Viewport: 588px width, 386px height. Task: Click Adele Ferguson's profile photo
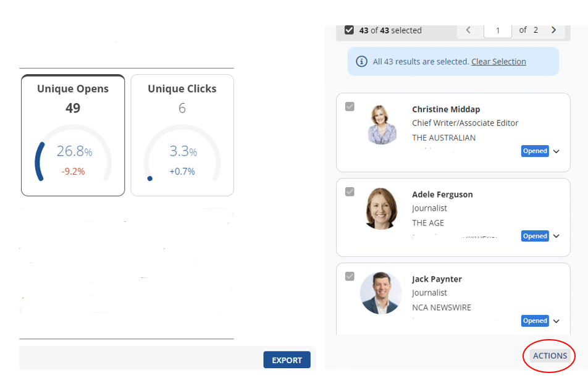(x=381, y=209)
